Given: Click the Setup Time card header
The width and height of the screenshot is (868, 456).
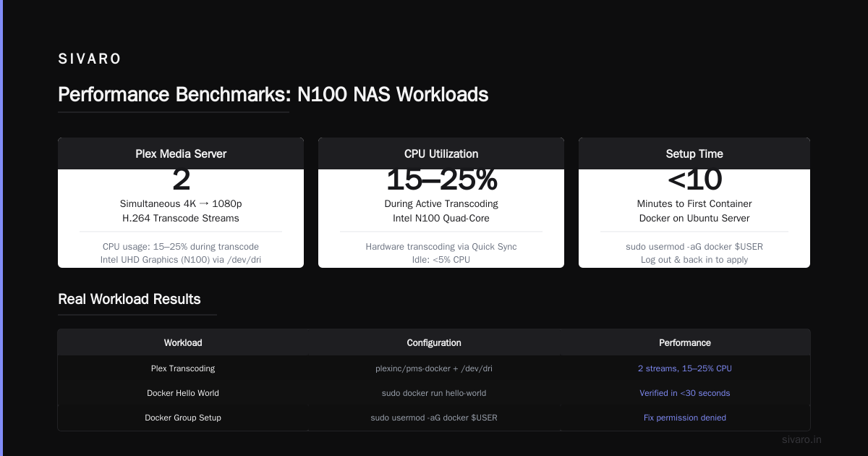Looking at the screenshot, I should tap(694, 153).
